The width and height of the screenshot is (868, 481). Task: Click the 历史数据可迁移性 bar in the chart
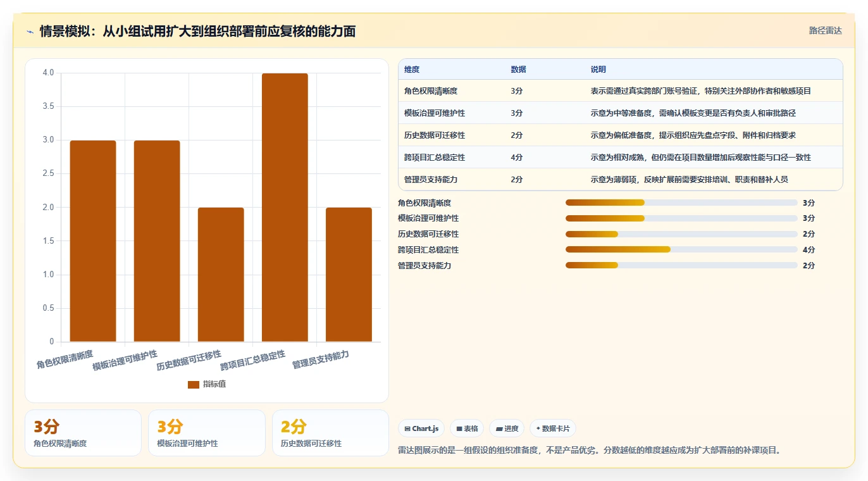[x=221, y=275]
